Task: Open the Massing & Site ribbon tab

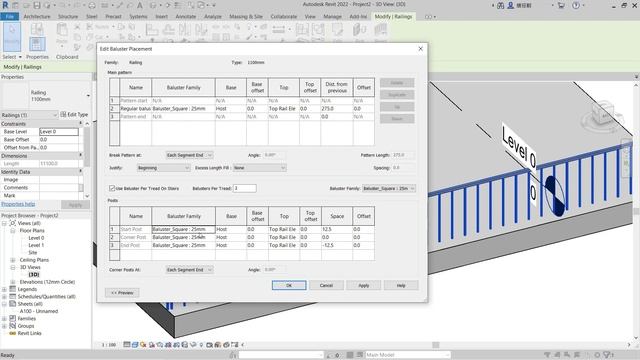Action: (x=246, y=17)
